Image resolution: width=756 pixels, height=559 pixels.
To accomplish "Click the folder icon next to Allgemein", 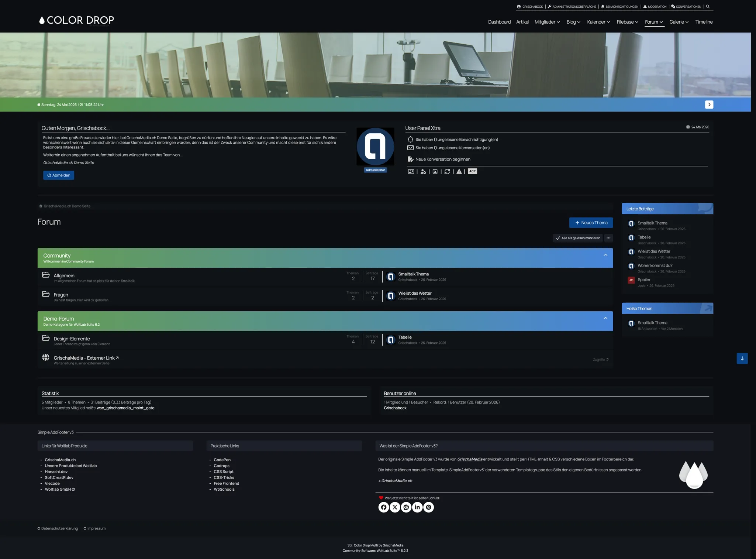I will [46, 275].
